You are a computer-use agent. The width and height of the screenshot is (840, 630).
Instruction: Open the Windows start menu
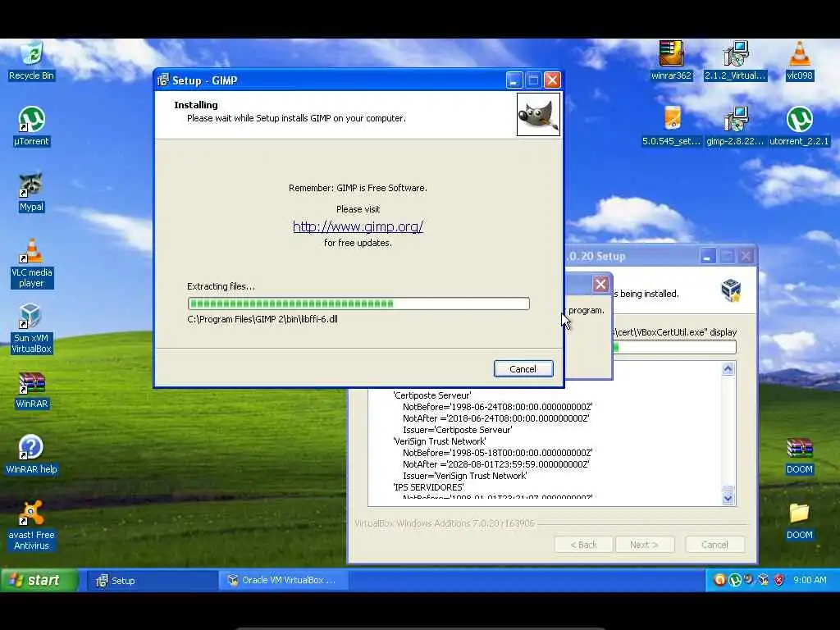[39, 580]
